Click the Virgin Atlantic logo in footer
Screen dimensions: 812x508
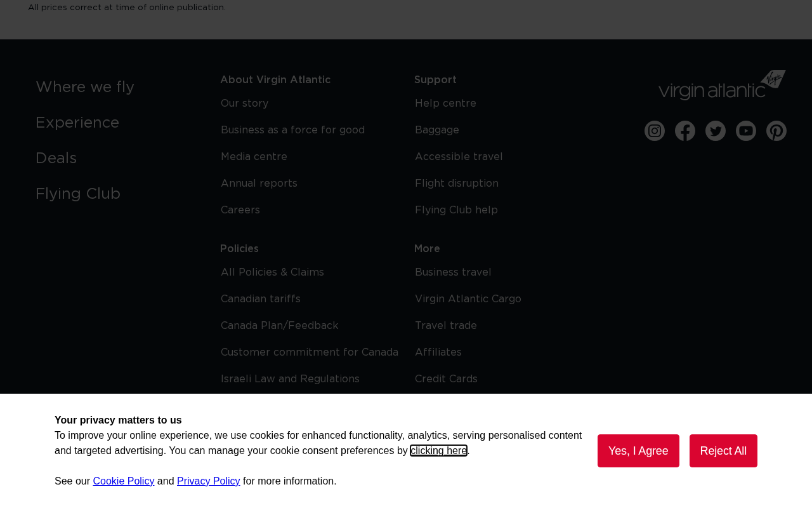coord(722,85)
